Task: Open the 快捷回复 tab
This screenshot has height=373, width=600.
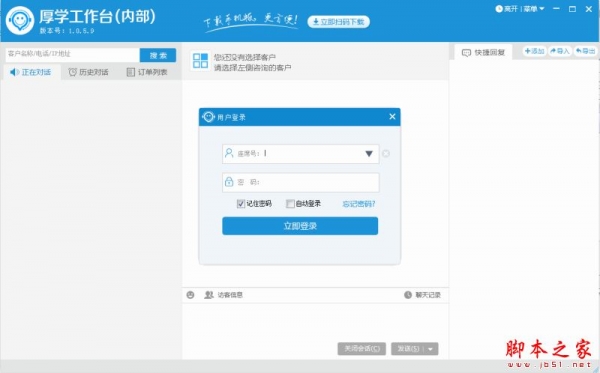Action: pyautogui.click(x=483, y=52)
